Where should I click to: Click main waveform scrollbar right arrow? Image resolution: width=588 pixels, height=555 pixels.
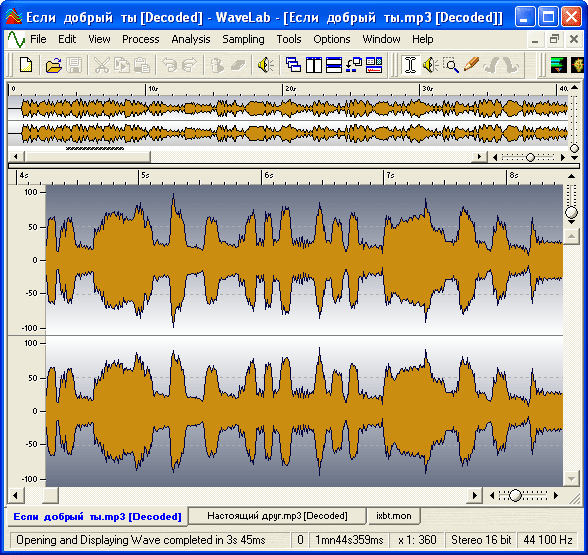tap(474, 495)
